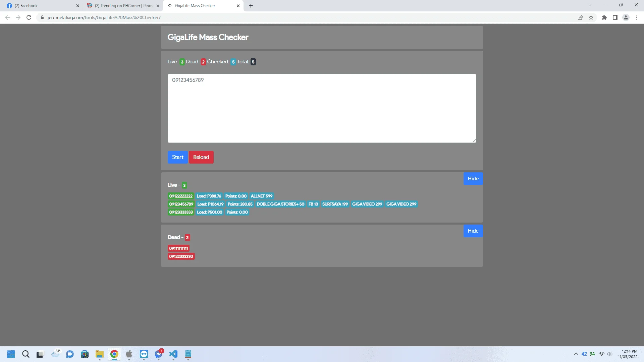Refresh the page with the browser reload icon
Viewport: 644px width, 362px height.
[x=29, y=17]
